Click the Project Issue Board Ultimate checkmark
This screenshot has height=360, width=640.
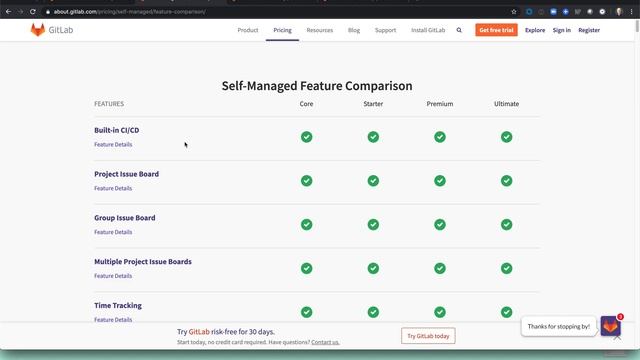[x=507, y=181]
